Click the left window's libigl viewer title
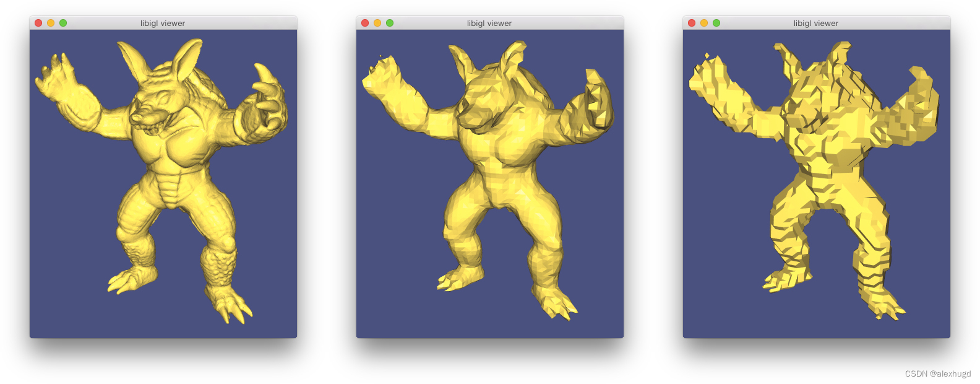Image resolution: width=980 pixels, height=384 pixels. pos(163,24)
